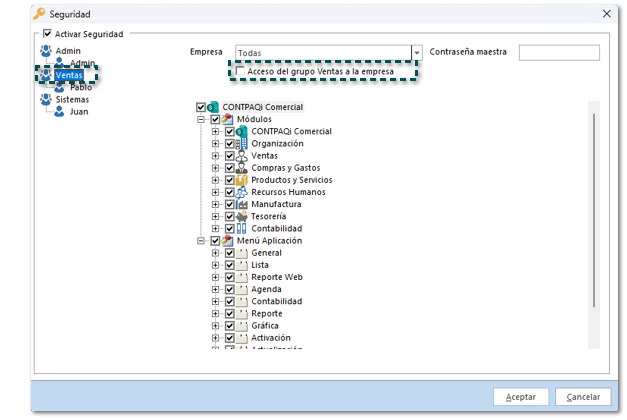The height and width of the screenshot is (420, 627).
Task: Click the Recursos Humanos icon
Action: [242, 192]
